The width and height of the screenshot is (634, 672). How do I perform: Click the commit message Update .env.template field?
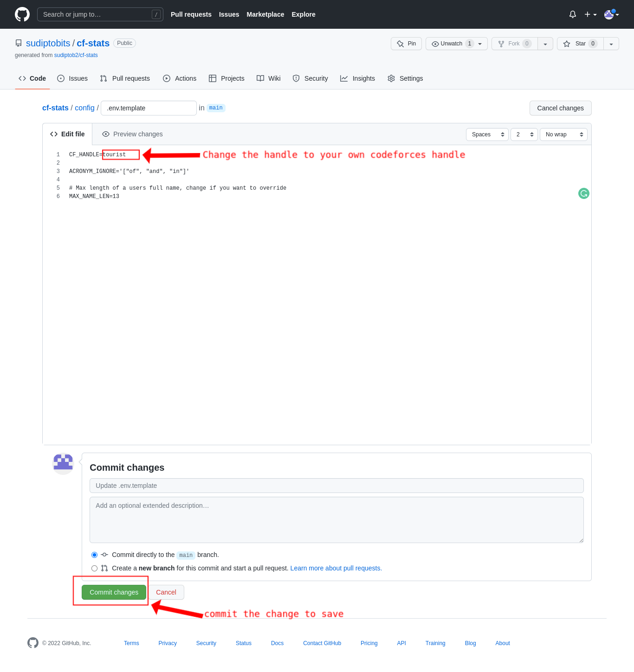(336, 486)
